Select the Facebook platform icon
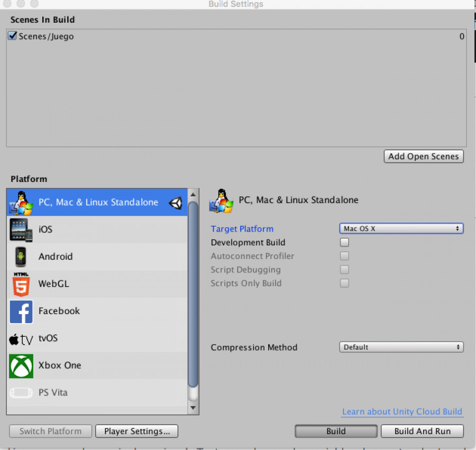 click(21, 311)
